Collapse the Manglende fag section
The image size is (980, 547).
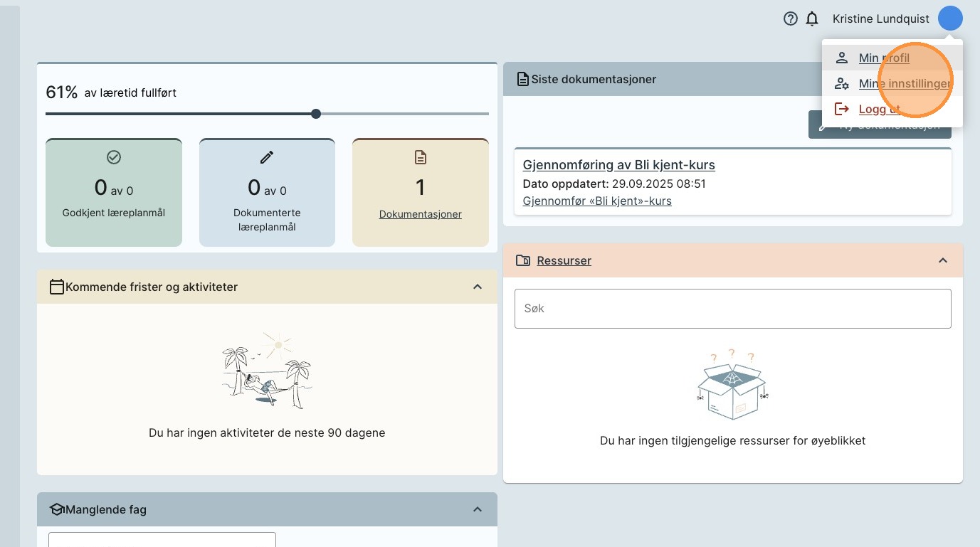click(x=478, y=509)
